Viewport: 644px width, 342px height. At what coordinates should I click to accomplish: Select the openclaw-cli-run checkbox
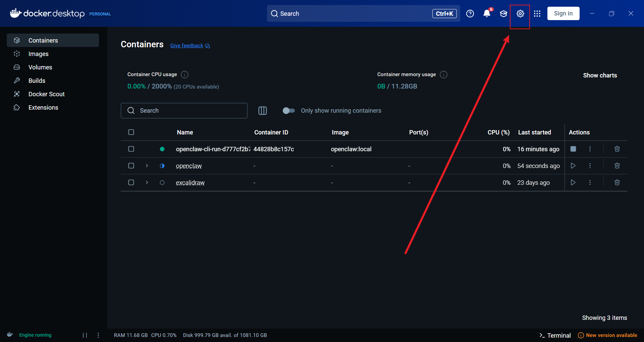point(131,149)
